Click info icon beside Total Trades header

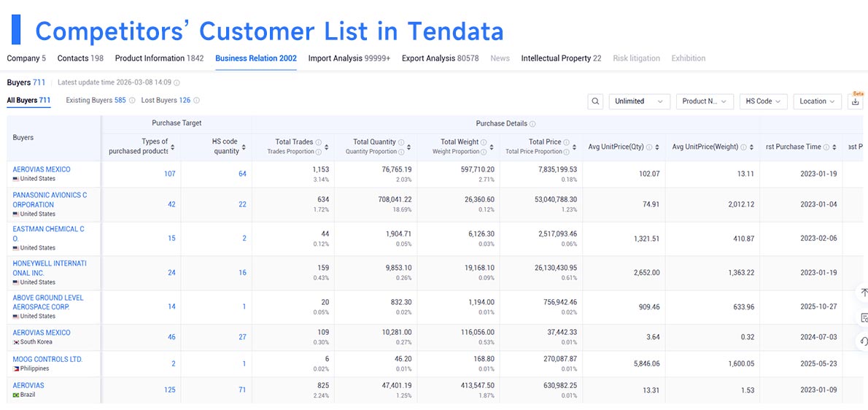point(318,142)
